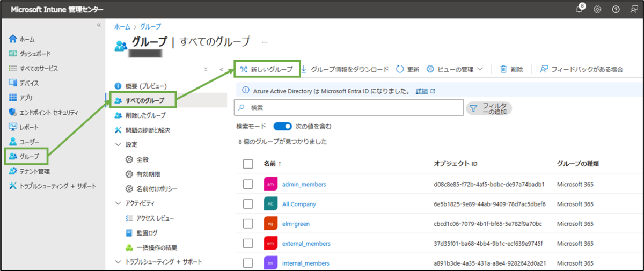Tick checkbox for internal_members row
The height and width of the screenshot is (271, 644).
coord(248,263)
